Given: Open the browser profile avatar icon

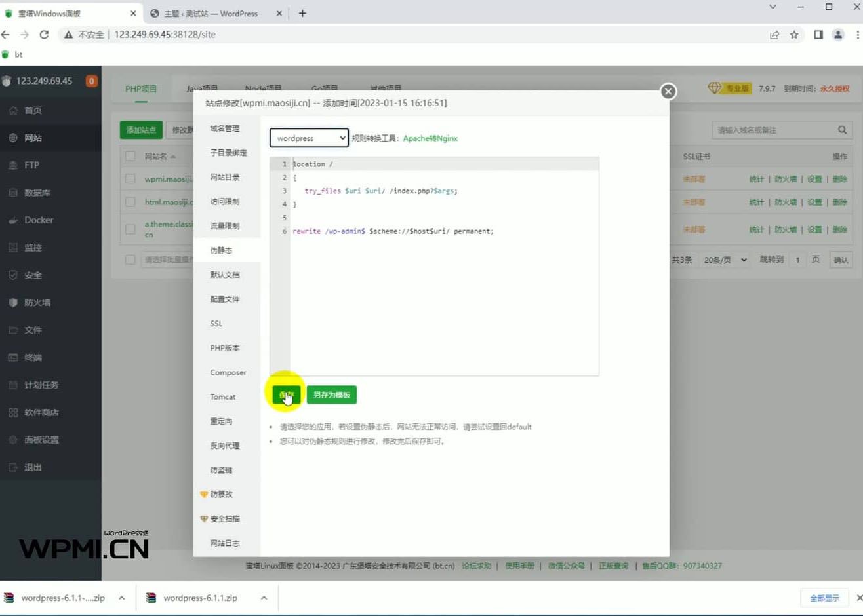Looking at the screenshot, I should coord(838,35).
